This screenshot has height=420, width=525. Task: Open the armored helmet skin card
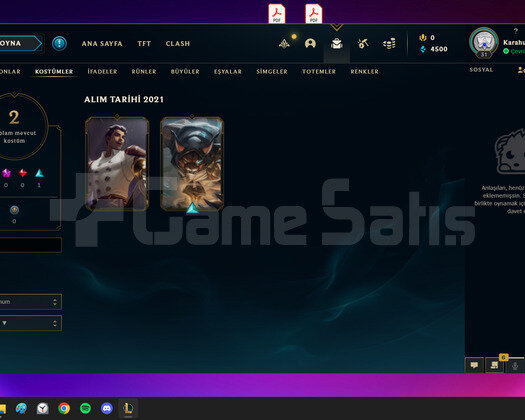click(x=192, y=164)
